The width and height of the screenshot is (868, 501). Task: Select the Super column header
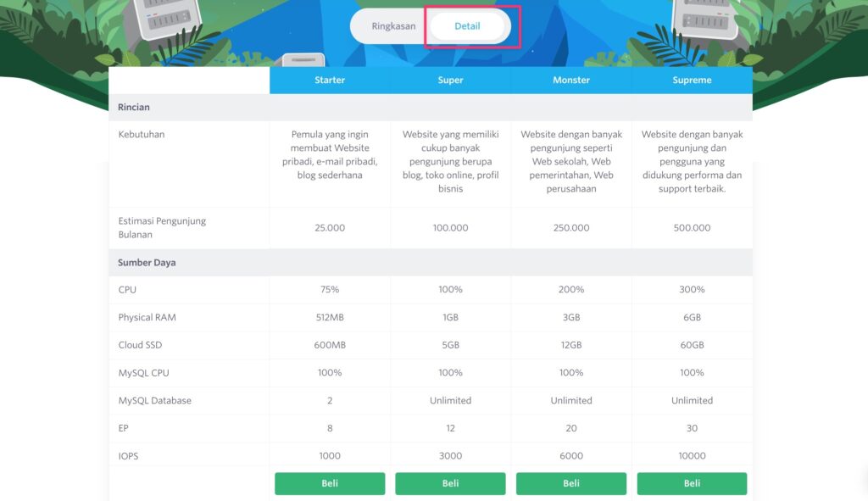coord(450,81)
